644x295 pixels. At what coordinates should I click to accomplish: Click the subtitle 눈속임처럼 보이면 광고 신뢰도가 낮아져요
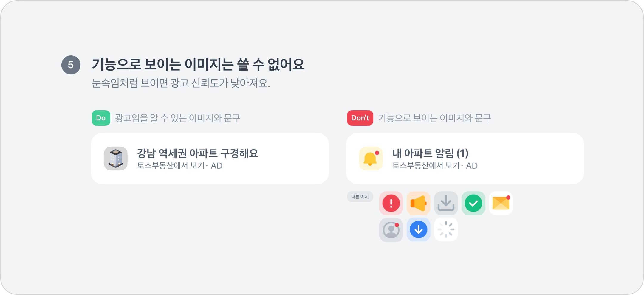181,83
